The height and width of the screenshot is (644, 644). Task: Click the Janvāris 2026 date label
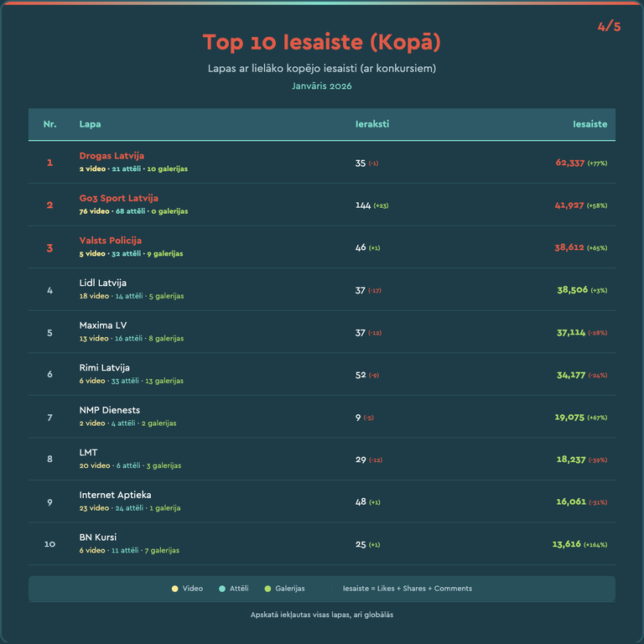tap(322, 86)
